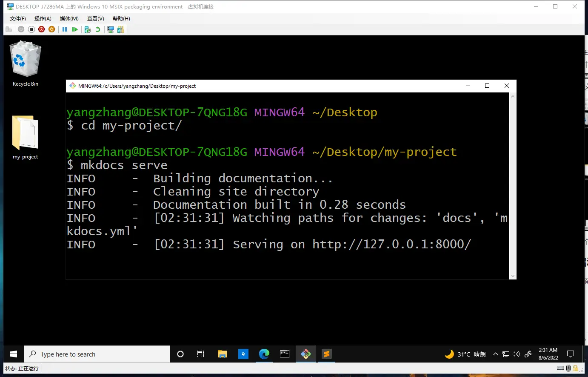The image size is (588, 377).
Task: Click the orange Save state icon
Action: pos(51,29)
